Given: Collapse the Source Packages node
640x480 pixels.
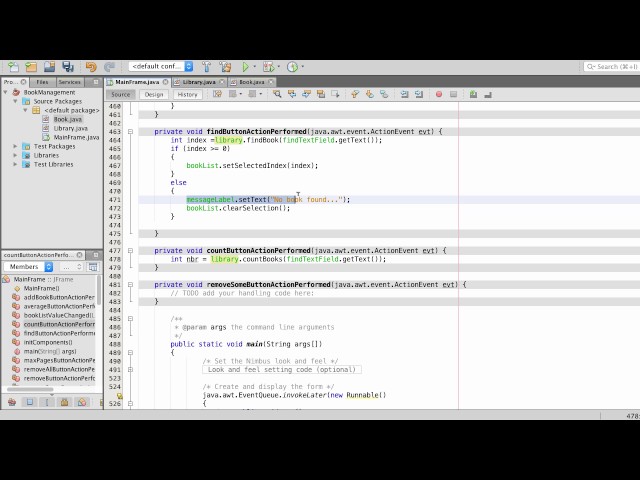Looking at the screenshot, I should [16, 101].
